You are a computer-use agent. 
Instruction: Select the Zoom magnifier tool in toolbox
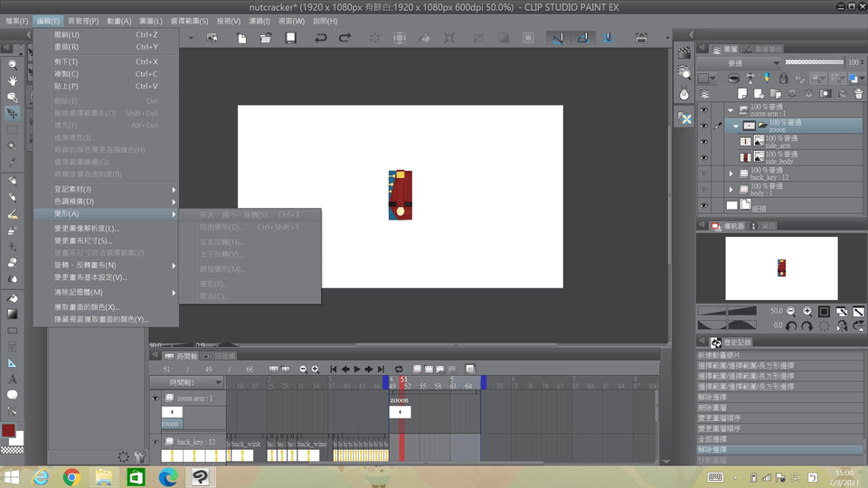12,65
